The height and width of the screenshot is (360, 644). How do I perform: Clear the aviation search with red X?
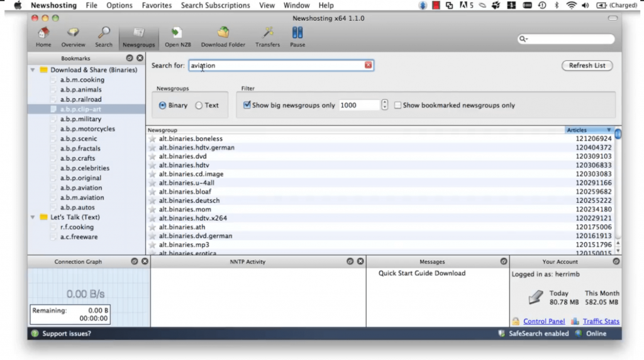[368, 65]
